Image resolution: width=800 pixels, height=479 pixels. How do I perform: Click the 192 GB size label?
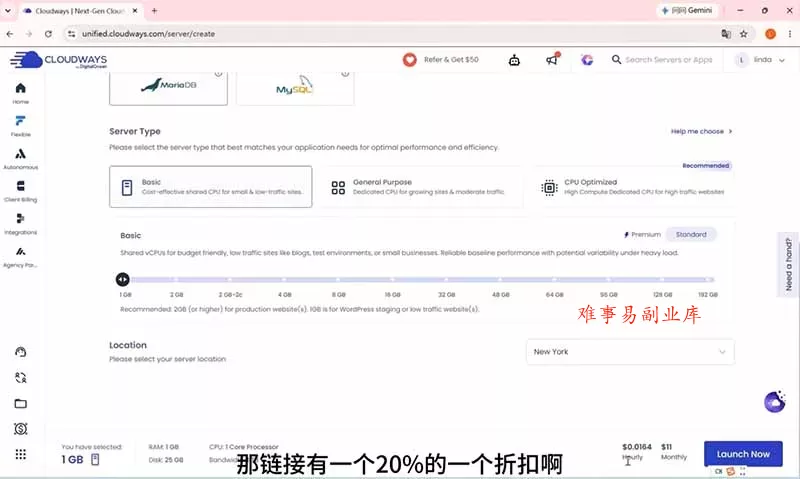pyautogui.click(x=708, y=295)
